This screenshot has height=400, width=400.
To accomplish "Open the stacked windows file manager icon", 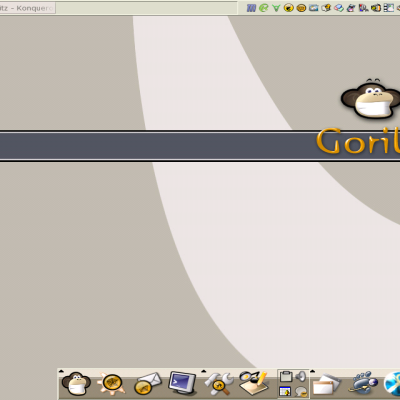I will tap(326, 384).
